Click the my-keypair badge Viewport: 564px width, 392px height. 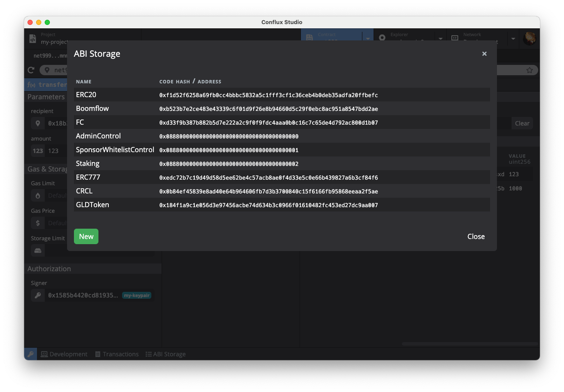[137, 295]
